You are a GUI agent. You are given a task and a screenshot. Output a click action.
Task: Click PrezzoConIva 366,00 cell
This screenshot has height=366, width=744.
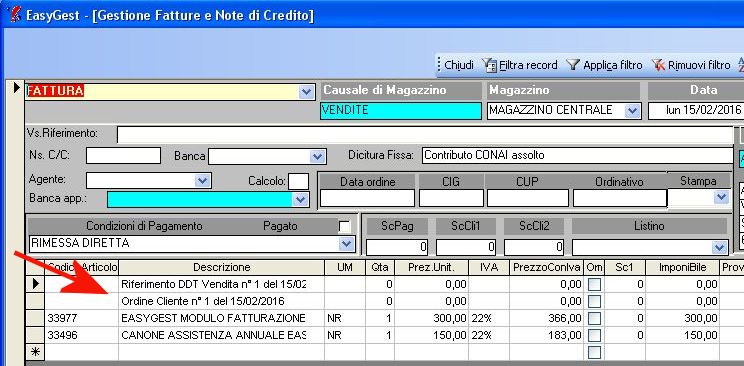click(547, 319)
